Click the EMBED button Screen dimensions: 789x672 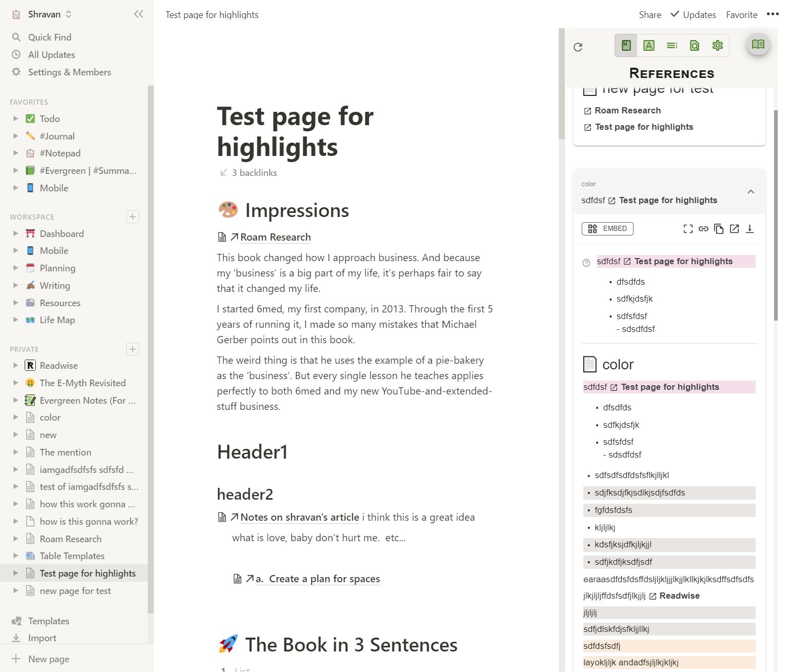click(607, 229)
